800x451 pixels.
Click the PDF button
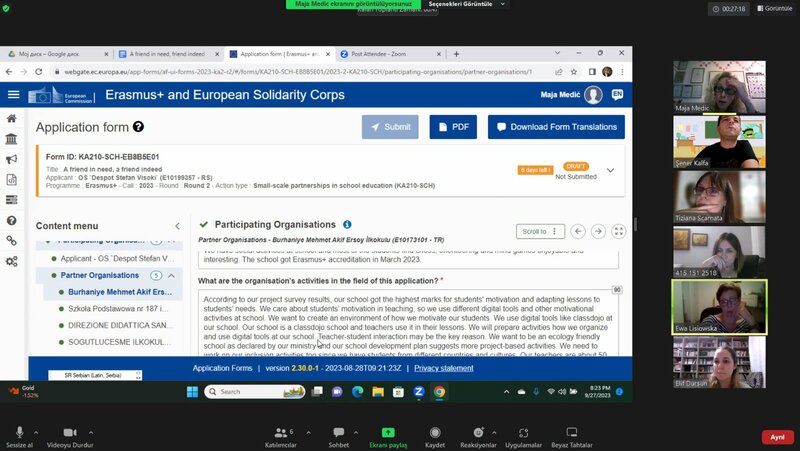tap(453, 127)
